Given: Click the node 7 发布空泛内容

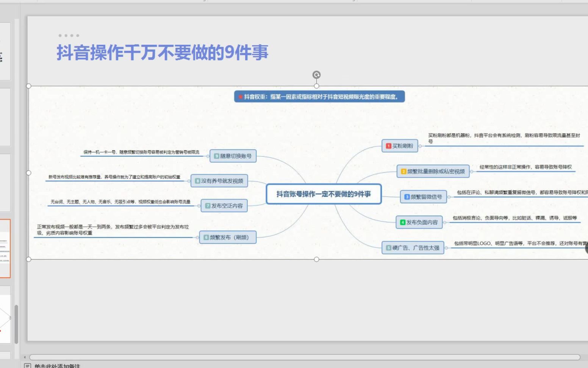Looking at the screenshot, I should (x=224, y=206).
